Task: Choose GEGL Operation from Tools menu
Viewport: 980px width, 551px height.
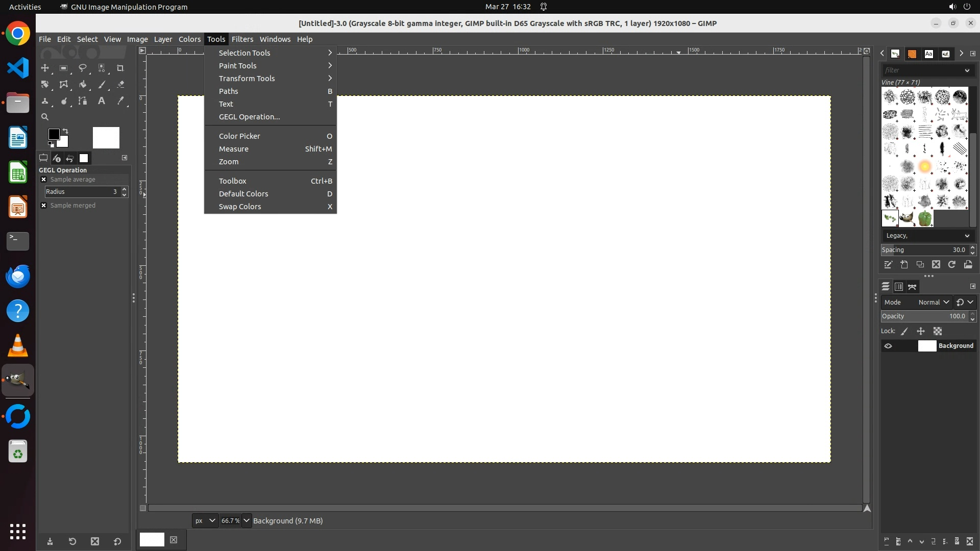Action: coord(249,117)
